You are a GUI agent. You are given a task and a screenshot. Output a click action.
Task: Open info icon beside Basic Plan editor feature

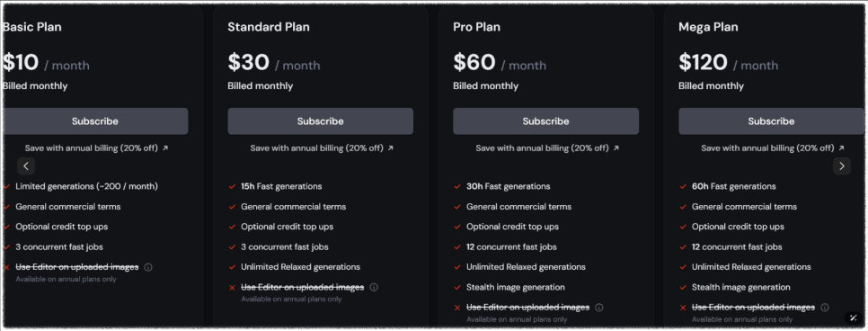coord(147,267)
